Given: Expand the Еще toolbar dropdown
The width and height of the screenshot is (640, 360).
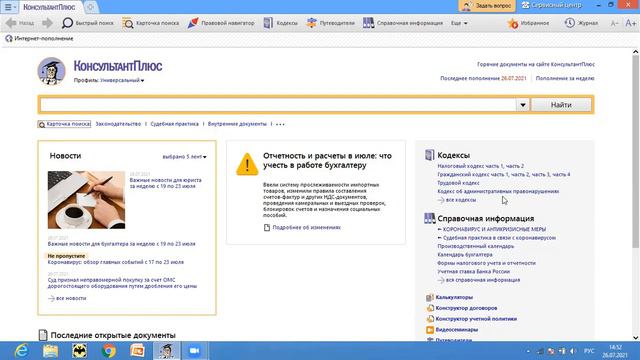Looking at the screenshot, I should tap(459, 23).
